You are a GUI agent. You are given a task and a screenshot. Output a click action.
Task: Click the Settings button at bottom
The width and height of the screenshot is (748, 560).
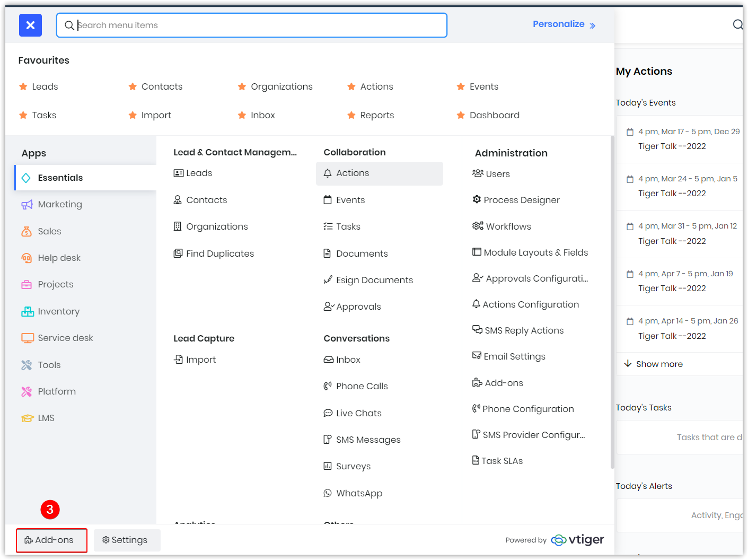pyautogui.click(x=127, y=540)
